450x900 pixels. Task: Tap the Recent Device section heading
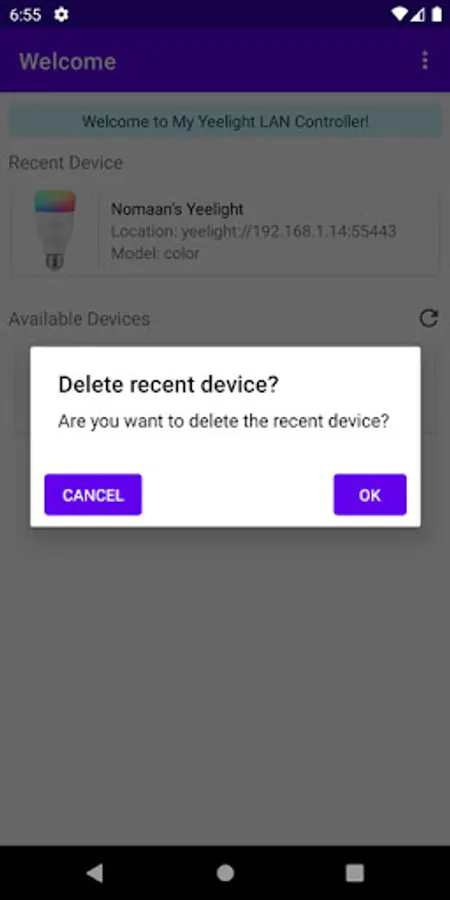tap(65, 162)
